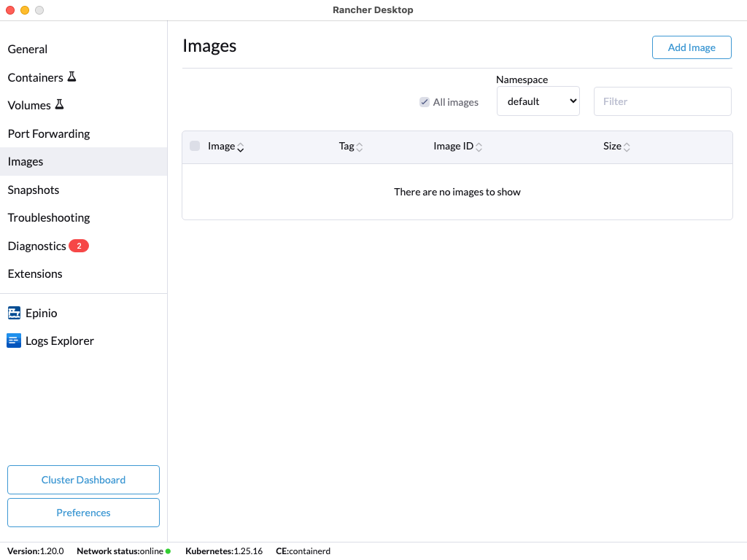Click the Epinio extension icon
Viewport: 747px width, 560px height.
click(x=14, y=314)
